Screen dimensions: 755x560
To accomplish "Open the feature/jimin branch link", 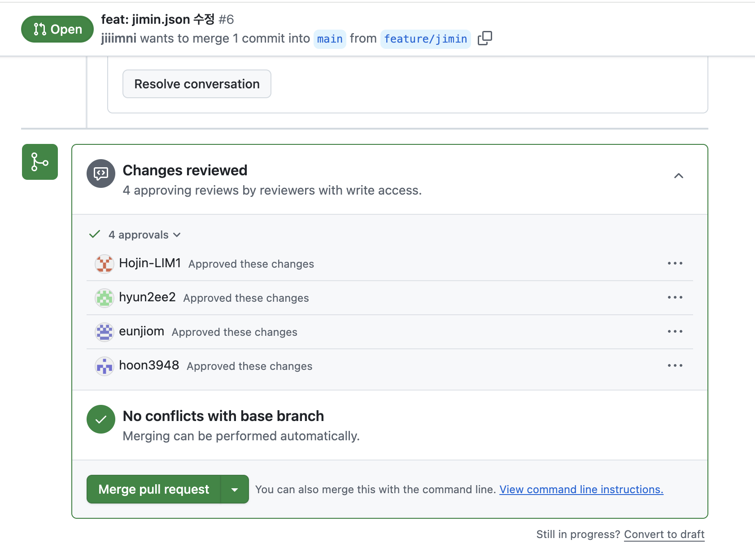I will 425,39.
